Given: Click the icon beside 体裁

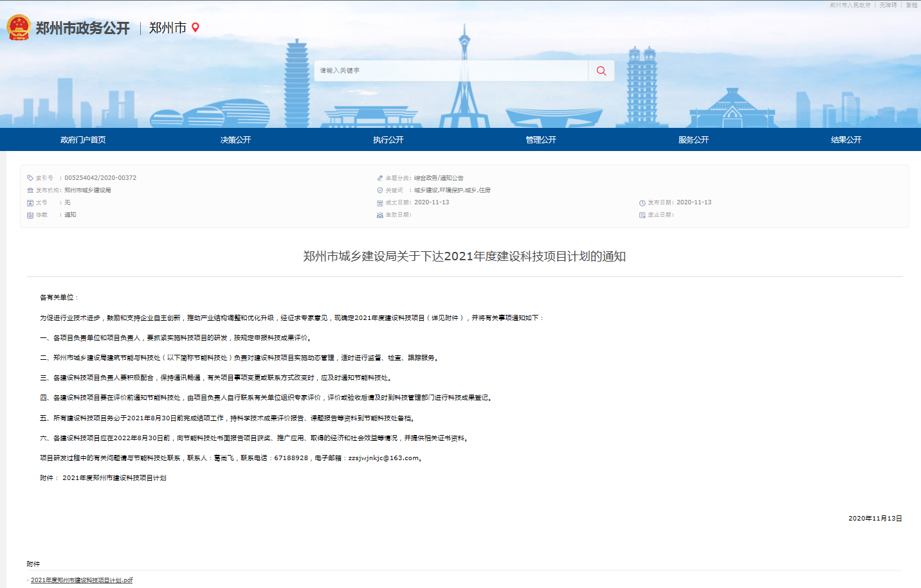Looking at the screenshot, I should point(30,215).
